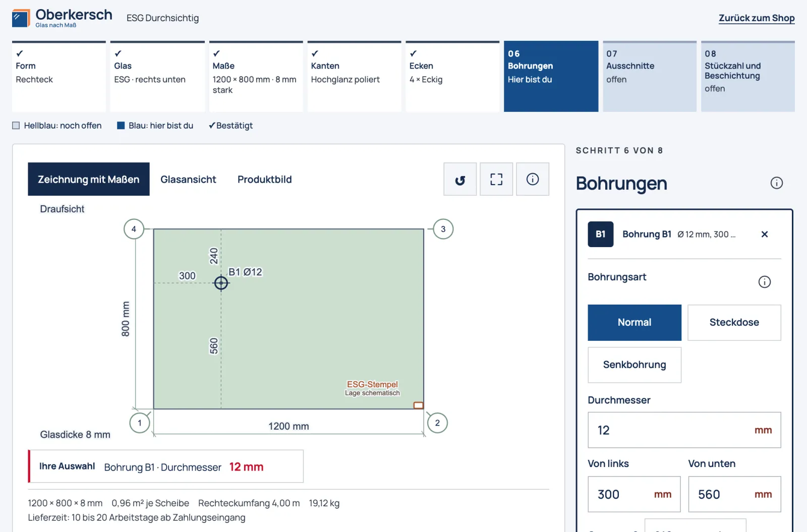Screen dimensions: 807x532
Task: Select the B1 badge in the panel
Action: click(601, 234)
